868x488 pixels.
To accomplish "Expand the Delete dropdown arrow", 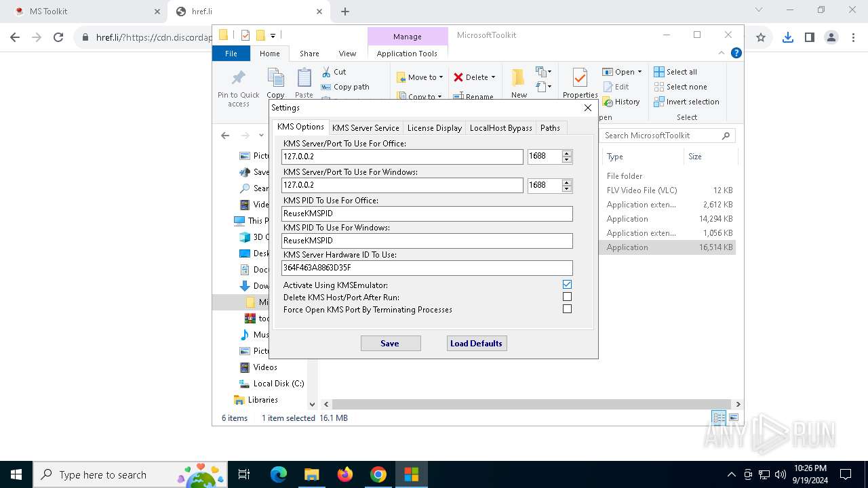I will (x=493, y=77).
